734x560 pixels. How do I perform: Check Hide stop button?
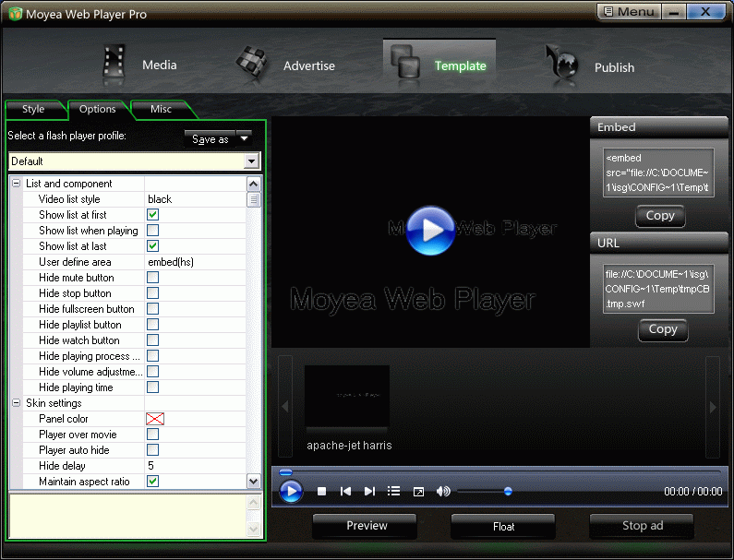pos(152,293)
